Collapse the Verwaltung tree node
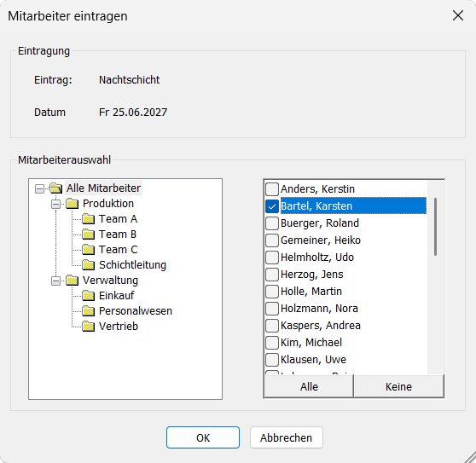476x463 pixels. coord(55,281)
